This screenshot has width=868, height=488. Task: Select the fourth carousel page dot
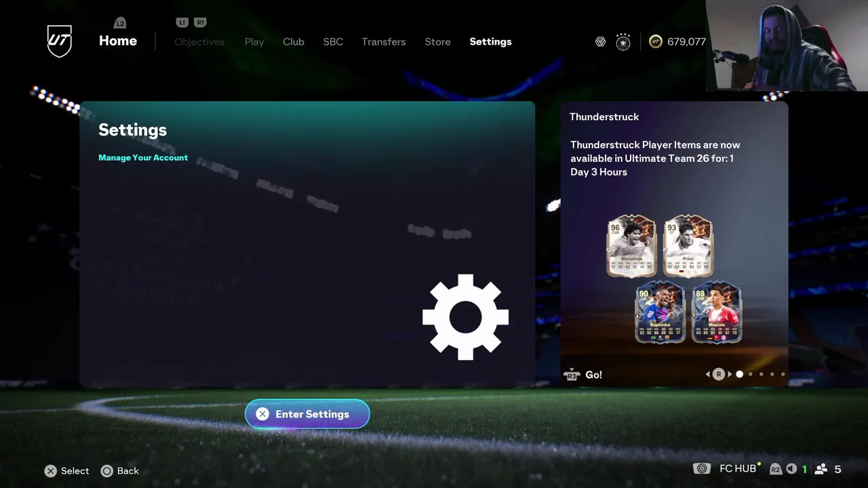pos(772,374)
